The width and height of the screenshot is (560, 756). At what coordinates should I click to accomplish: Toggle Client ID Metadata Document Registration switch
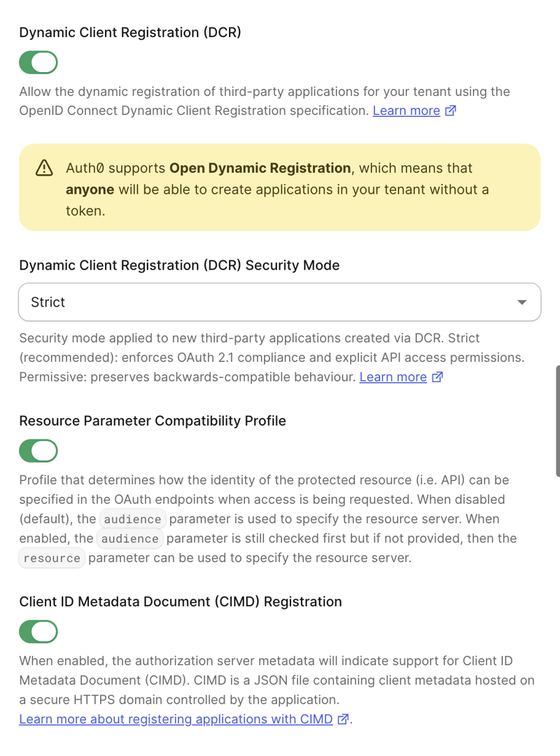[x=38, y=631]
